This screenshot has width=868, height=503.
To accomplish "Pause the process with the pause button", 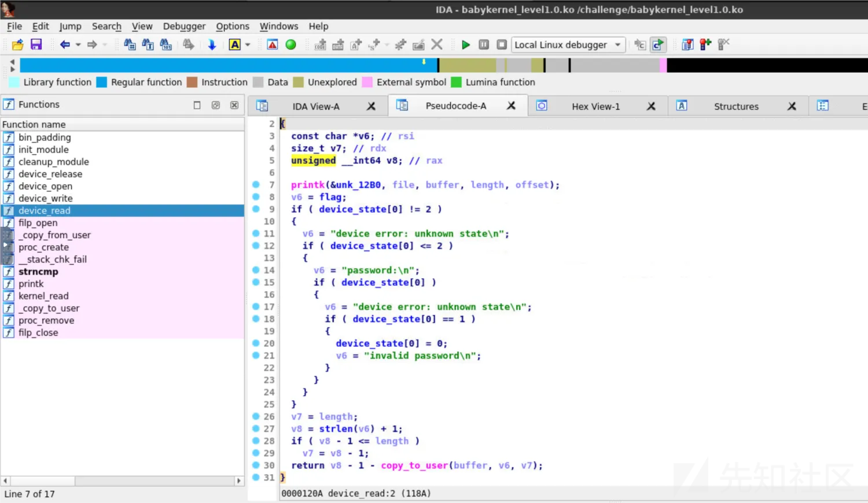I will click(484, 45).
